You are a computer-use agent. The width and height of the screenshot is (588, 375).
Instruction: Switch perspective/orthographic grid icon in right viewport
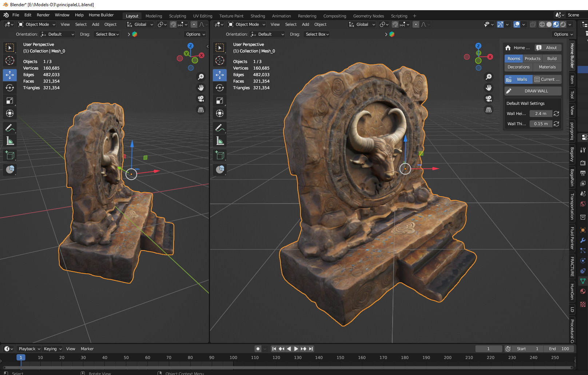click(489, 110)
